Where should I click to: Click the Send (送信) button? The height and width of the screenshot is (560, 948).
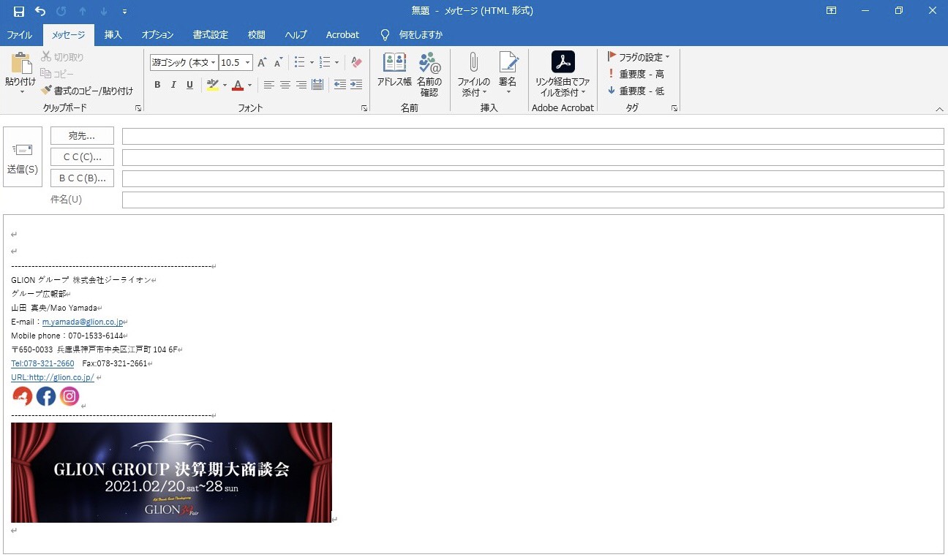[x=22, y=157]
